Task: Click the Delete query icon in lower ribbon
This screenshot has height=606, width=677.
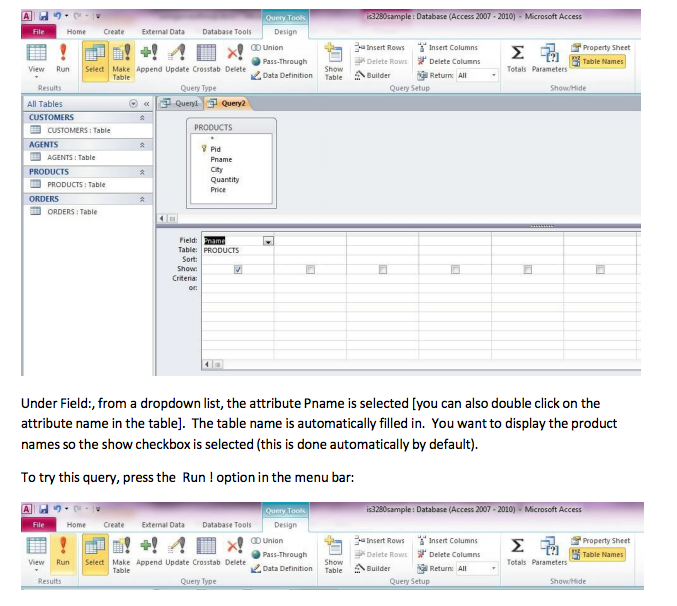Action: tap(235, 546)
